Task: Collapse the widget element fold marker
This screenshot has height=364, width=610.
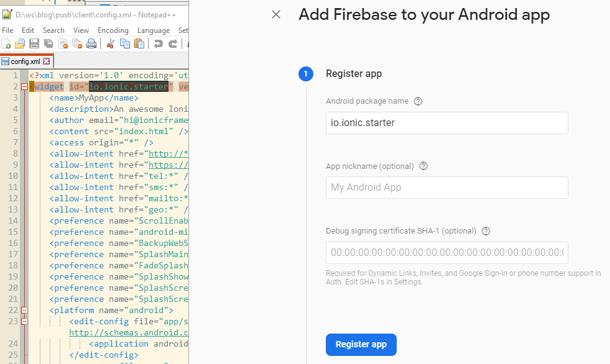Action: tap(24, 87)
